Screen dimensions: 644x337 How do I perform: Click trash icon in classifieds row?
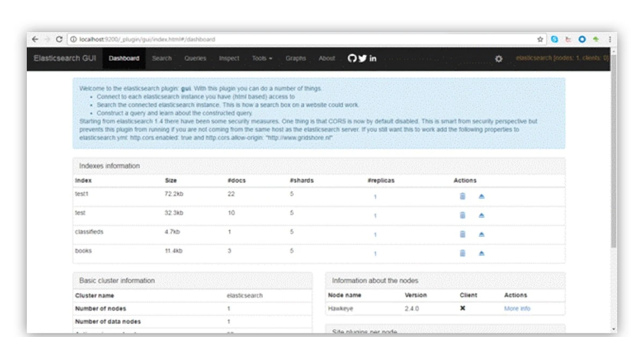coord(462,235)
